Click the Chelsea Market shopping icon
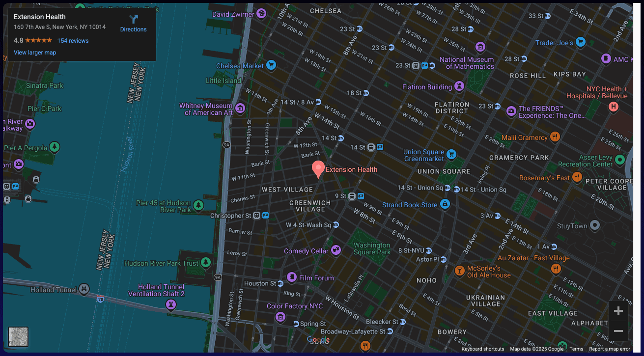Screen dimensions: 644x356 click(x=271, y=65)
